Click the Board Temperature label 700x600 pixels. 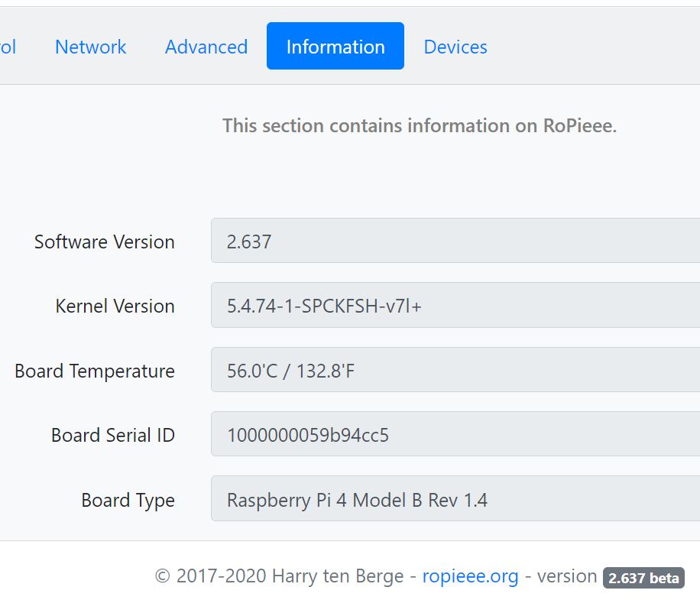click(95, 371)
